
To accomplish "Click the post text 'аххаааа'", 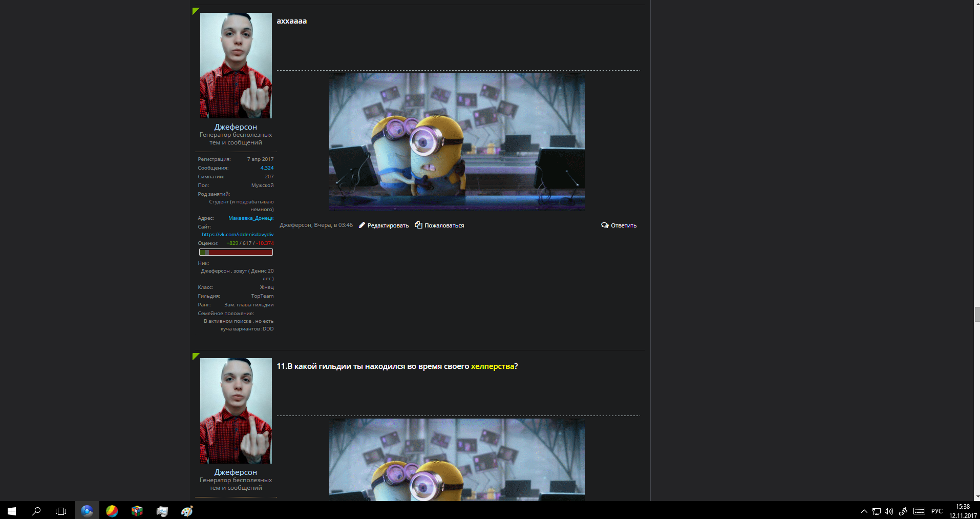I will tap(292, 21).
